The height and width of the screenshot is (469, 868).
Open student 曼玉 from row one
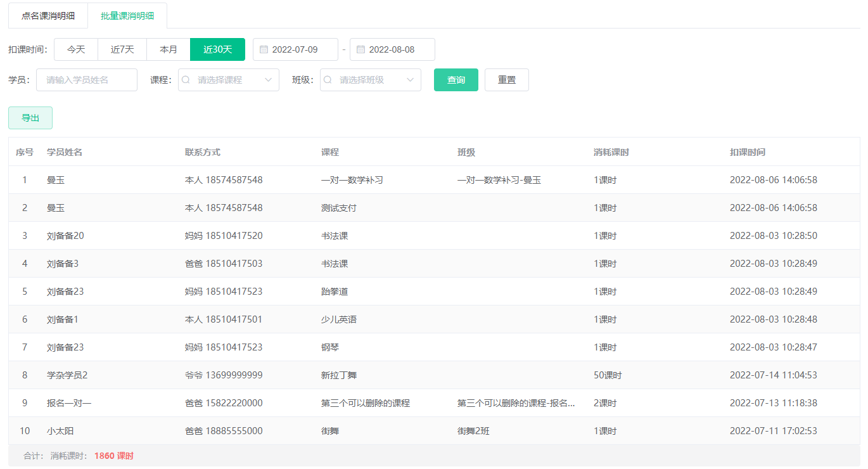click(x=56, y=179)
